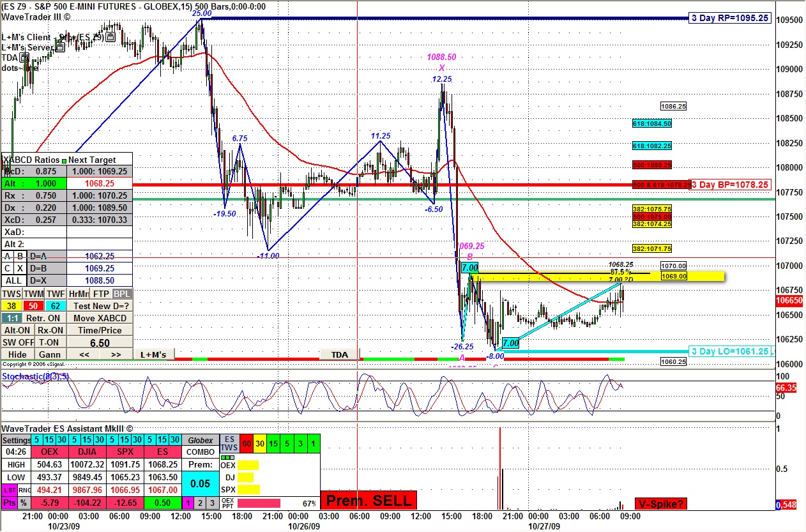Open the TWM tab
The height and width of the screenshot is (532, 806).
pos(34,294)
